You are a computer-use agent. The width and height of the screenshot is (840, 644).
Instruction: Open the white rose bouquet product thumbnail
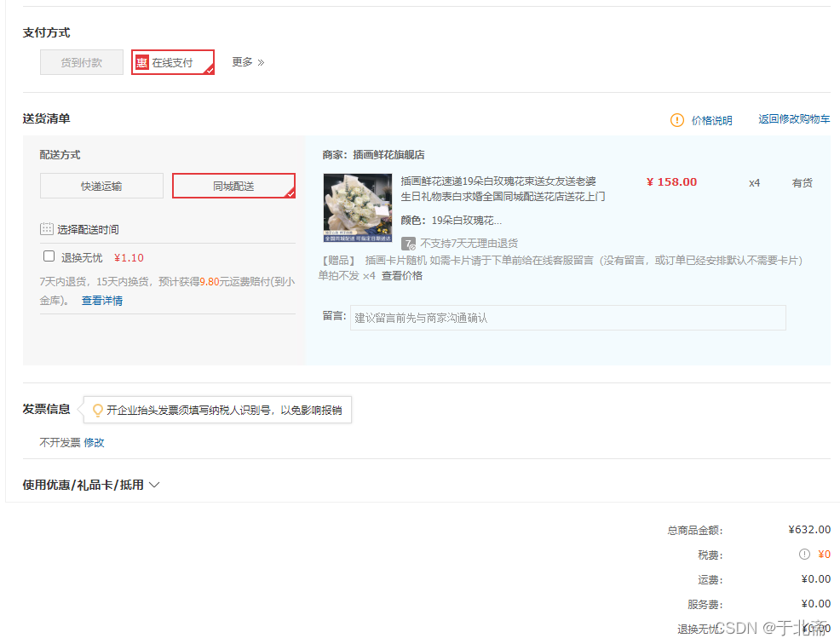(357, 208)
